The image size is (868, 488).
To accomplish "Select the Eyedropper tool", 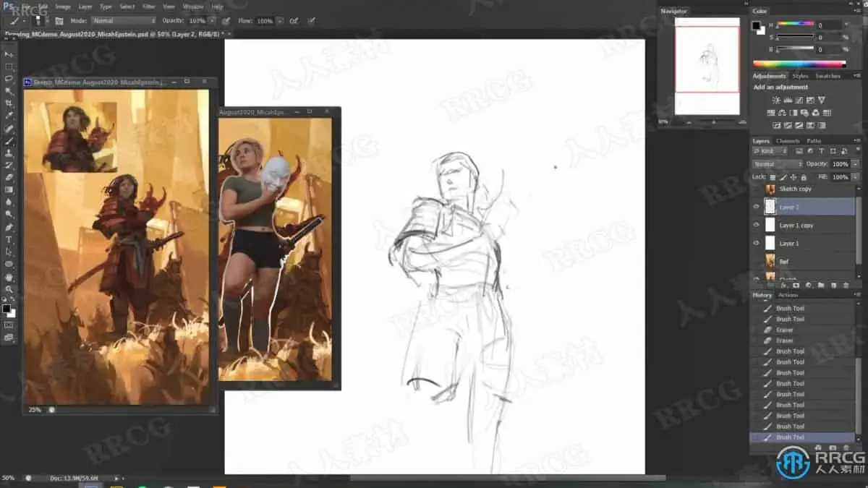I will pos(9,116).
